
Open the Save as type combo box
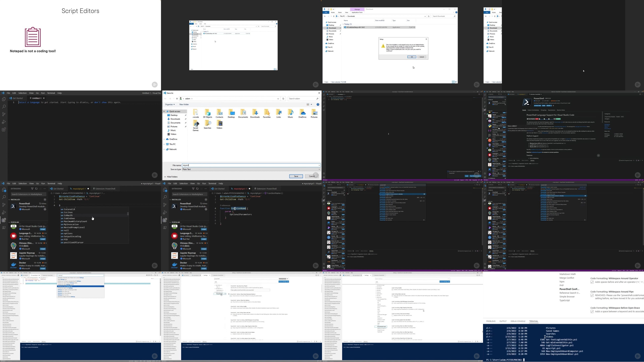pos(251,169)
